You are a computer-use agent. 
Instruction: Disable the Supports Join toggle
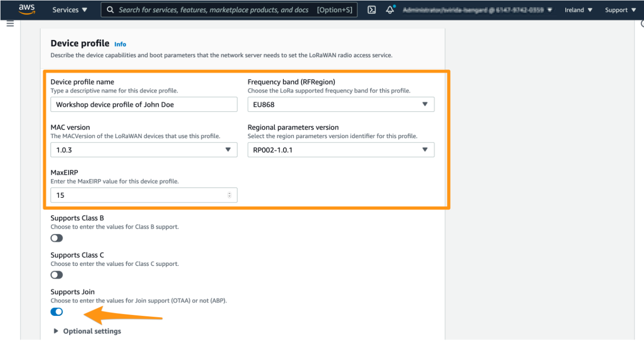[57, 312]
